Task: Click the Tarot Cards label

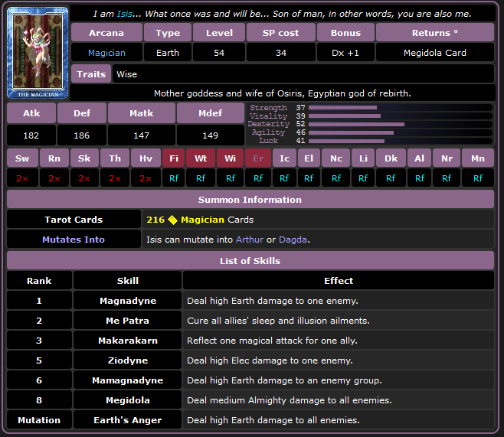Action: click(74, 220)
